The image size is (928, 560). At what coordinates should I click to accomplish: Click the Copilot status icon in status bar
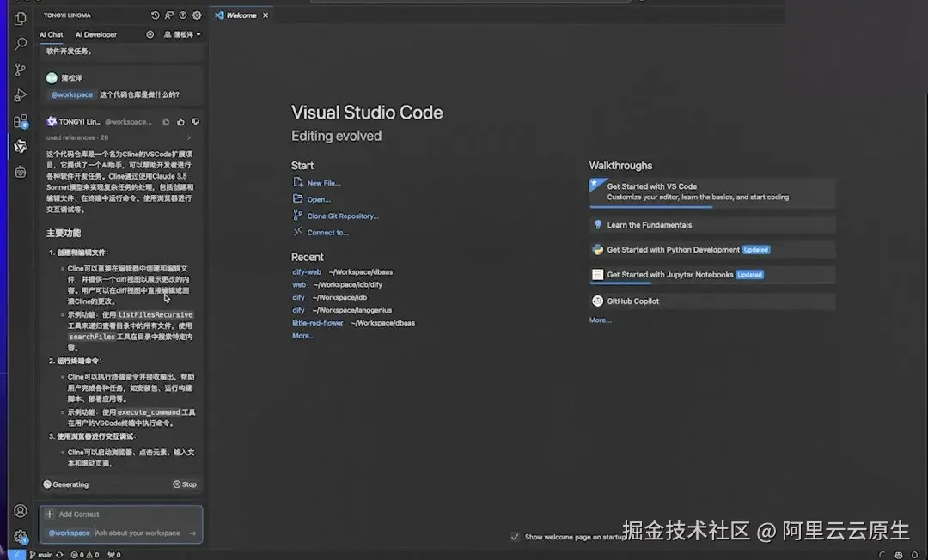pyautogui.click(x=899, y=555)
